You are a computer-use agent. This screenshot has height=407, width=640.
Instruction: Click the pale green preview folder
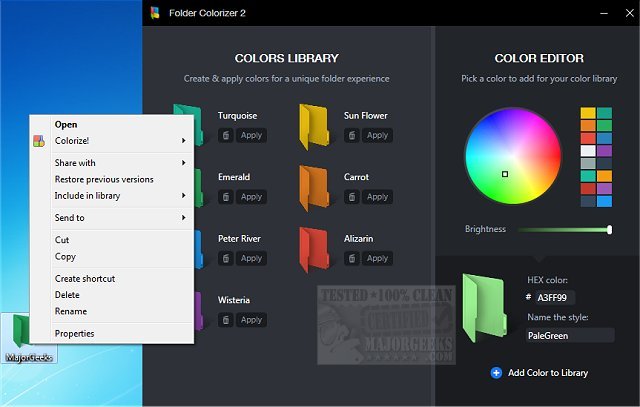(x=484, y=307)
